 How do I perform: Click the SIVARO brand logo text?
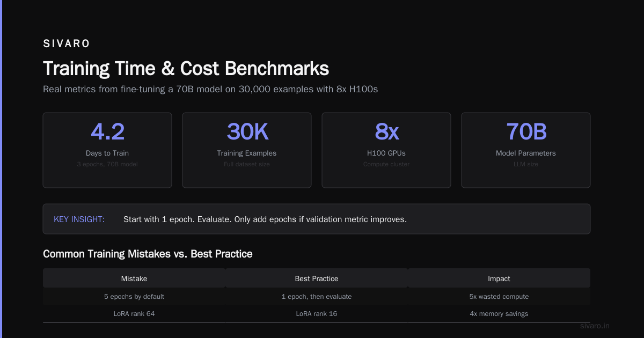pos(67,44)
